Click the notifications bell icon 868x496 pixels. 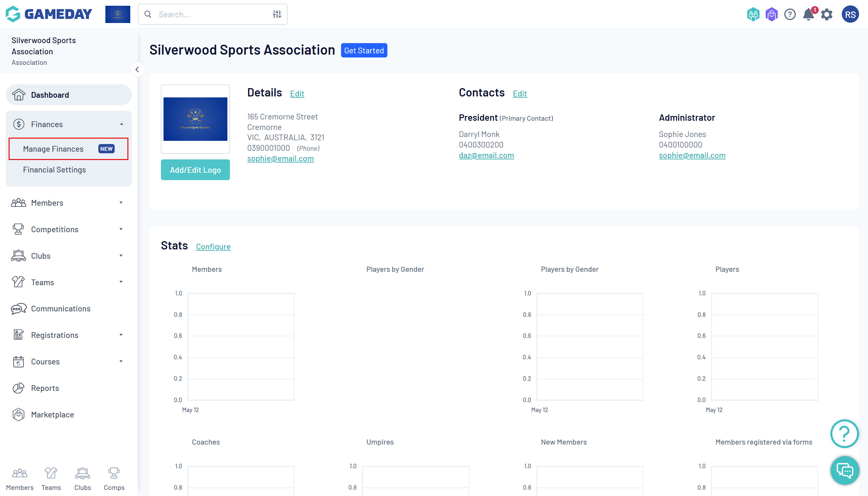point(808,15)
